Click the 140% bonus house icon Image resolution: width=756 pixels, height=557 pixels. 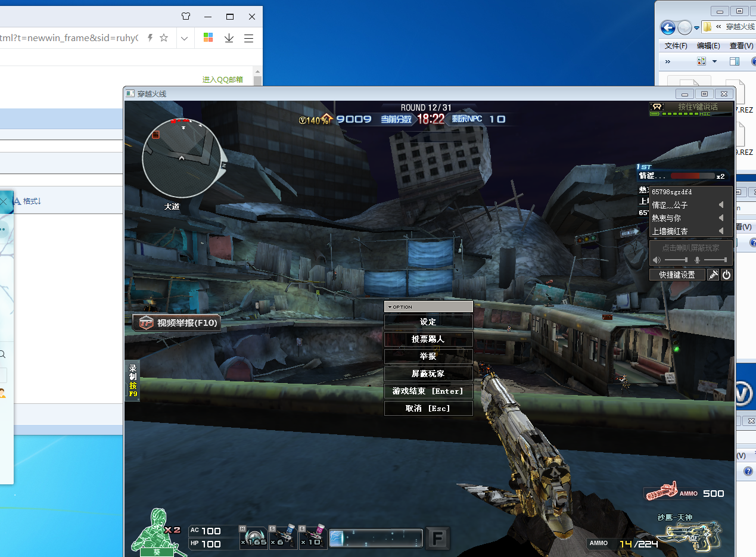[326, 119]
